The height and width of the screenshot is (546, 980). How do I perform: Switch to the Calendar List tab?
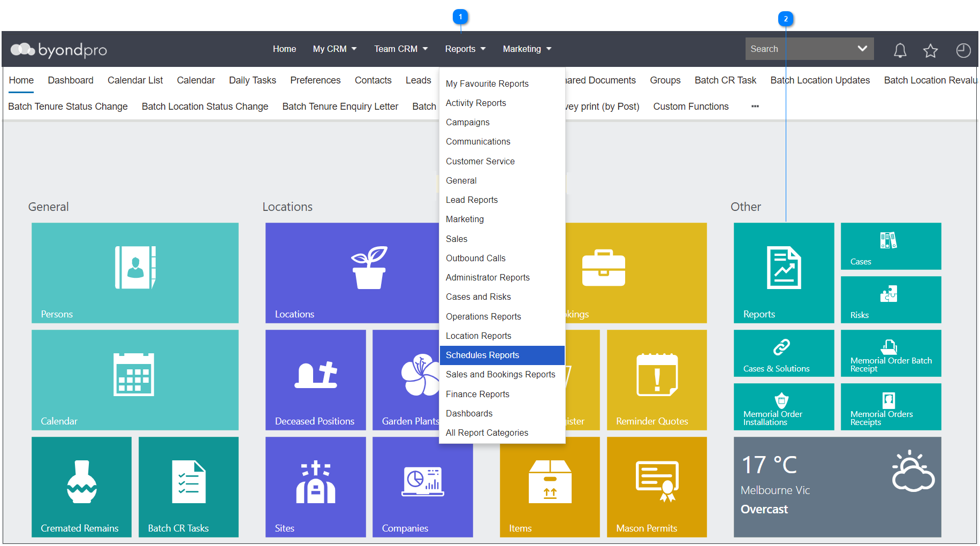[x=135, y=80]
